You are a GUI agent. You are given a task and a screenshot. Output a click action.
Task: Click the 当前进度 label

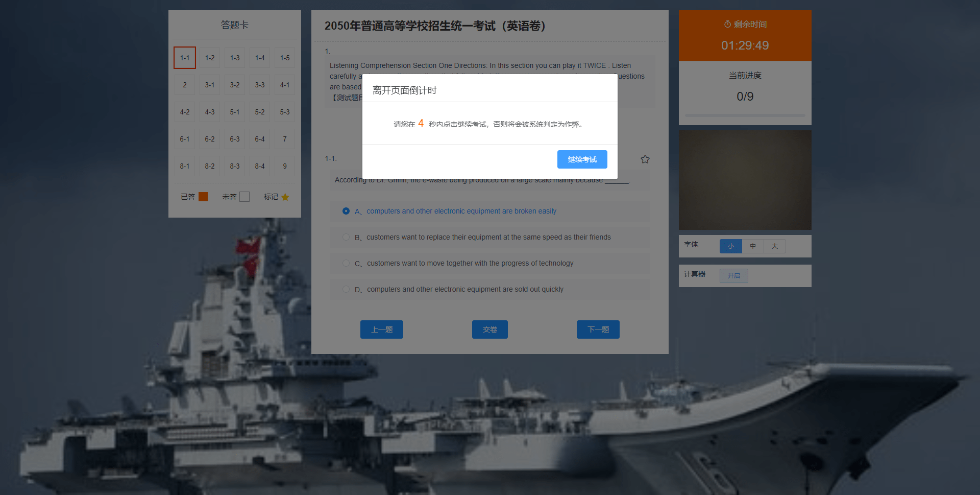pyautogui.click(x=745, y=75)
